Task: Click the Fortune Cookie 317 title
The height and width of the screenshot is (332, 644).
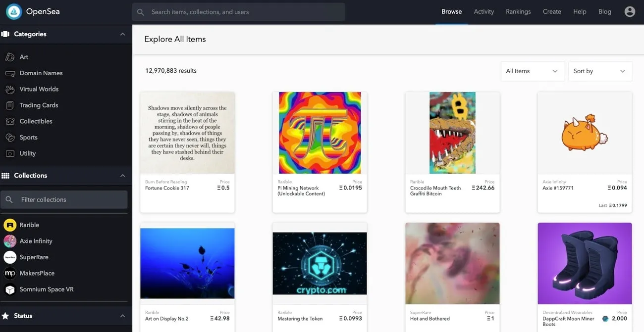Action: point(167,188)
